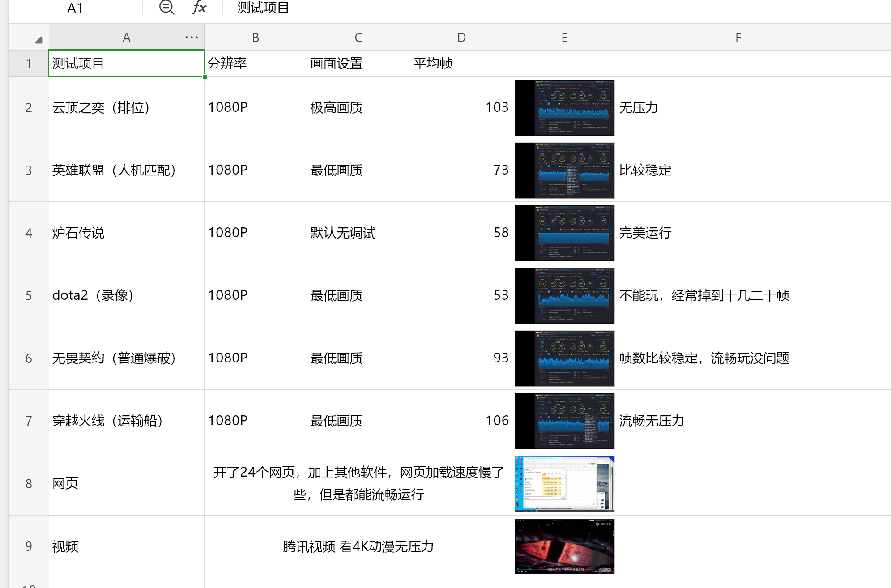This screenshot has width=891, height=588.
Task: Select column B header
Action: pyautogui.click(x=256, y=38)
